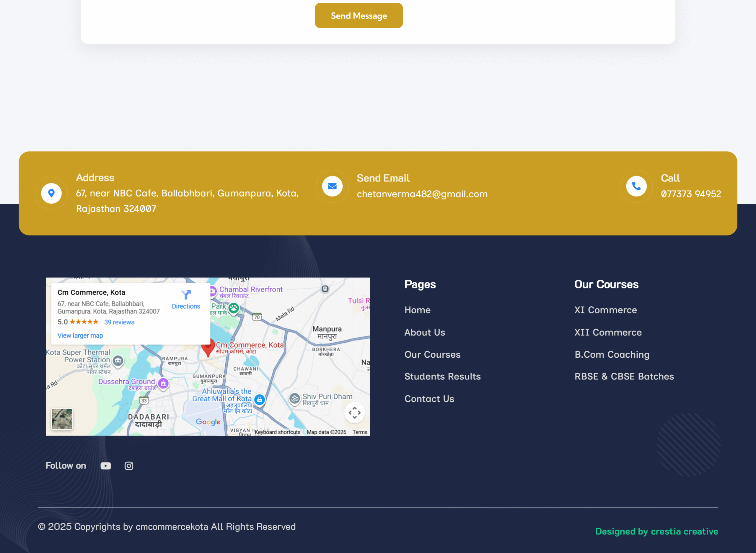Open the About Us footer link
756x553 pixels.
(424, 332)
